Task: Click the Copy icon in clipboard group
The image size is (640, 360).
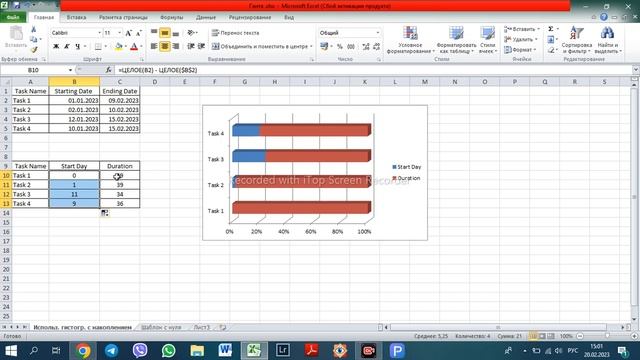Action: click(x=34, y=40)
